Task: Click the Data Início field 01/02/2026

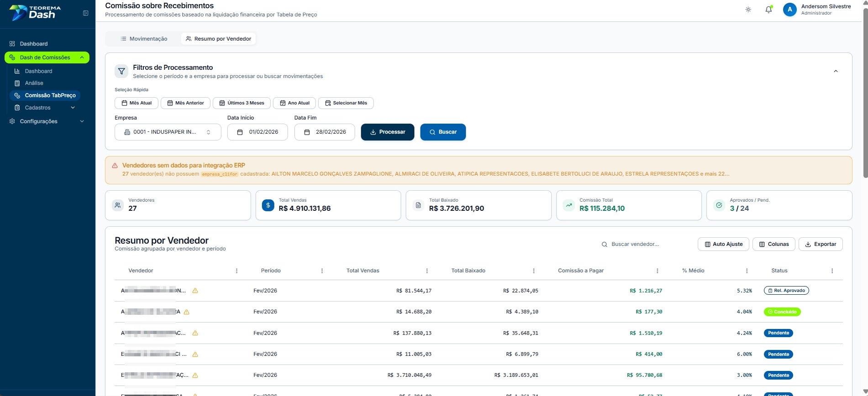Action: (258, 132)
